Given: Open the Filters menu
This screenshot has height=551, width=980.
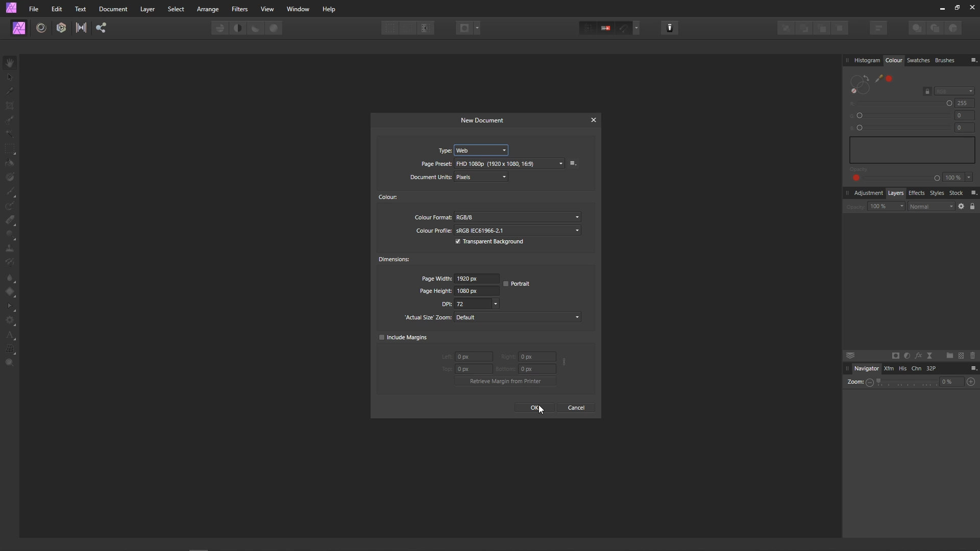Looking at the screenshot, I should point(239,9).
